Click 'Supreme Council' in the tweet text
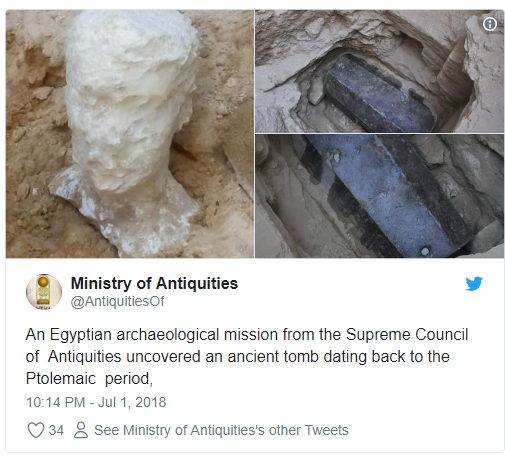 (x=407, y=335)
